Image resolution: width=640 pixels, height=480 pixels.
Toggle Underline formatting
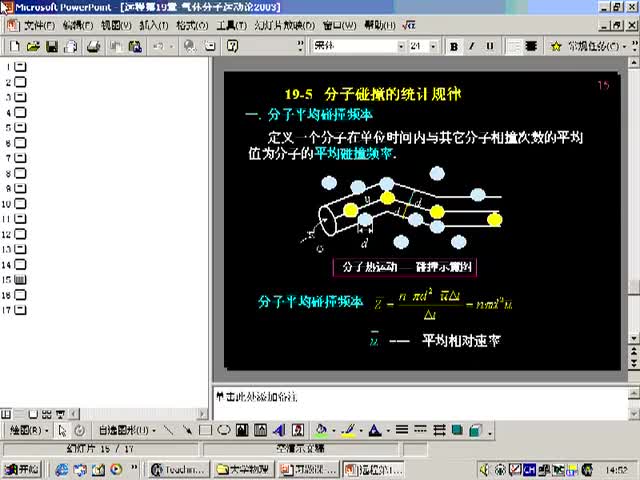[490, 47]
